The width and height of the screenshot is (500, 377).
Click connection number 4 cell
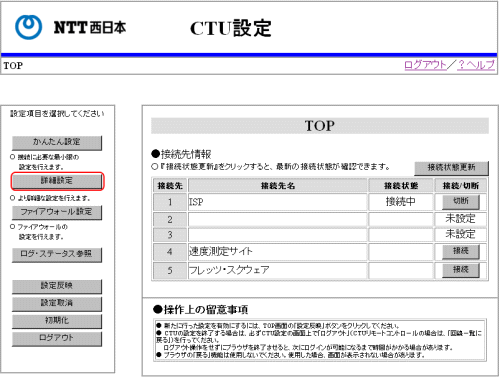click(170, 252)
